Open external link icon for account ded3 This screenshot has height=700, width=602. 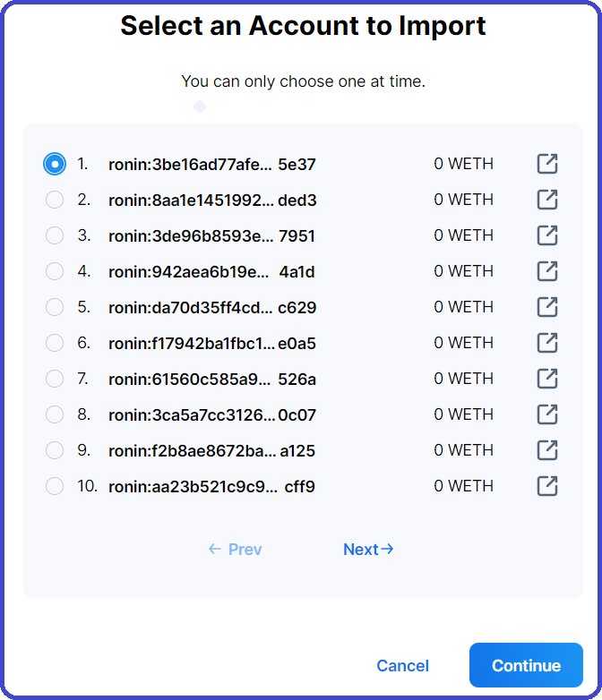547,200
